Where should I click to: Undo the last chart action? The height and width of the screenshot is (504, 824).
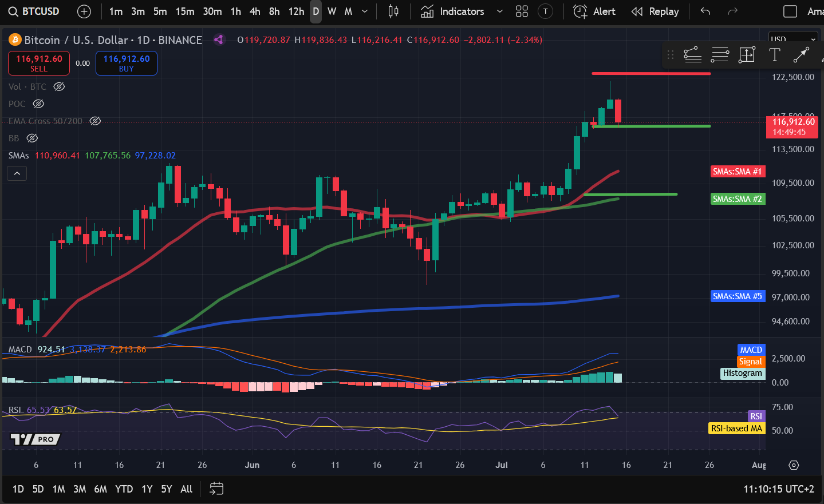pyautogui.click(x=705, y=11)
